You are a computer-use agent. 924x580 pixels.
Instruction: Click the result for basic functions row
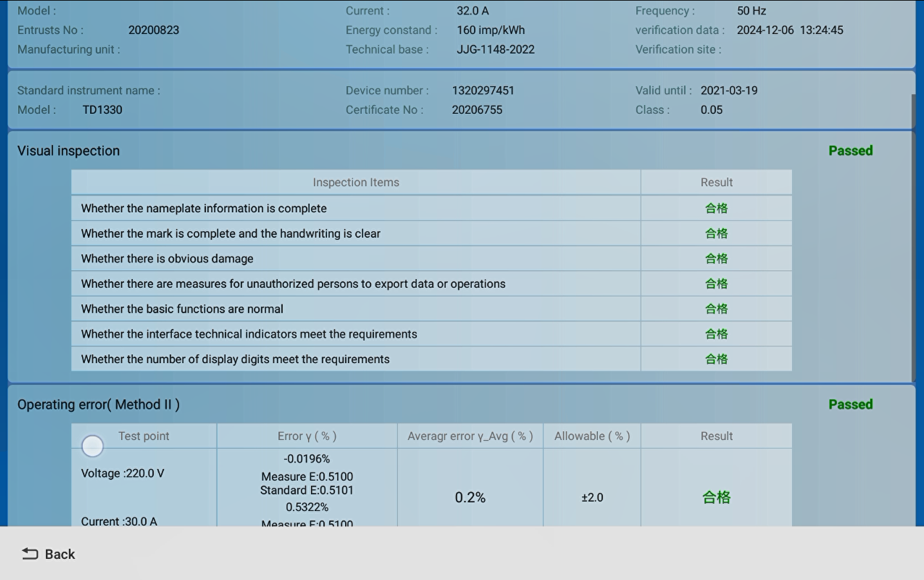pos(716,309)
